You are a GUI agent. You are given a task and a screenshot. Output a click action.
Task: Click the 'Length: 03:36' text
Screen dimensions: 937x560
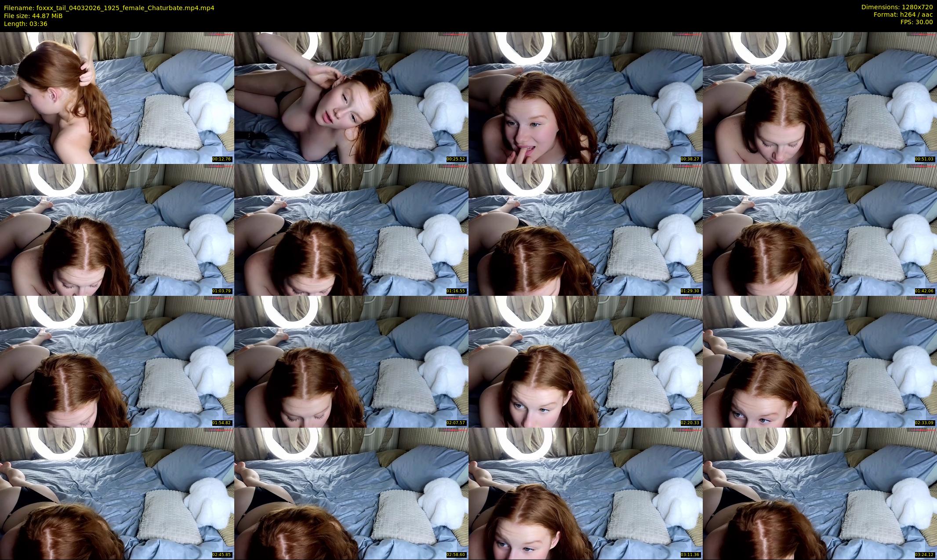pos(25,24)
